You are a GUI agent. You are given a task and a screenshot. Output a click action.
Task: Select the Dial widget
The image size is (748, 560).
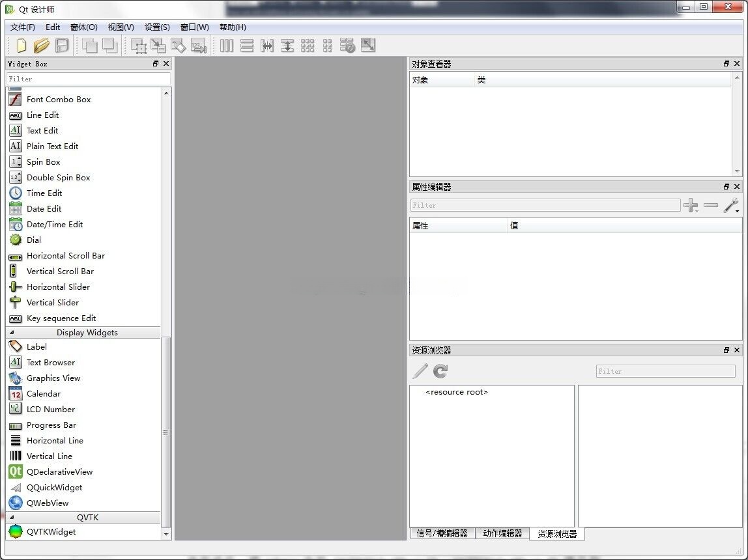(84, 240)
